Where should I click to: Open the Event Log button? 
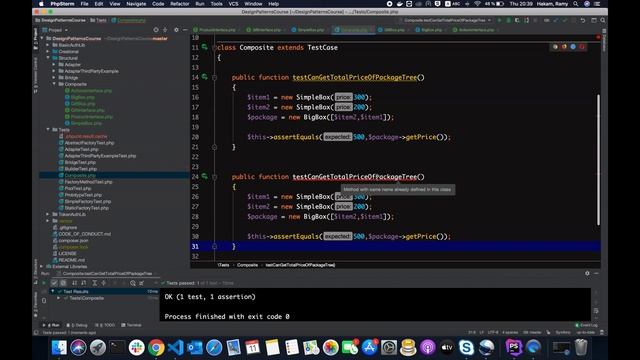(586, 325)
